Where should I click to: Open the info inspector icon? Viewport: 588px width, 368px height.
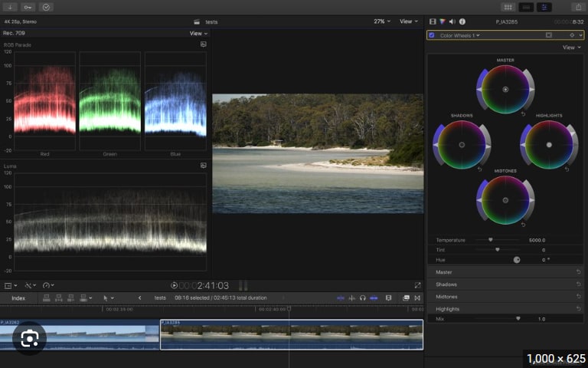462,21
